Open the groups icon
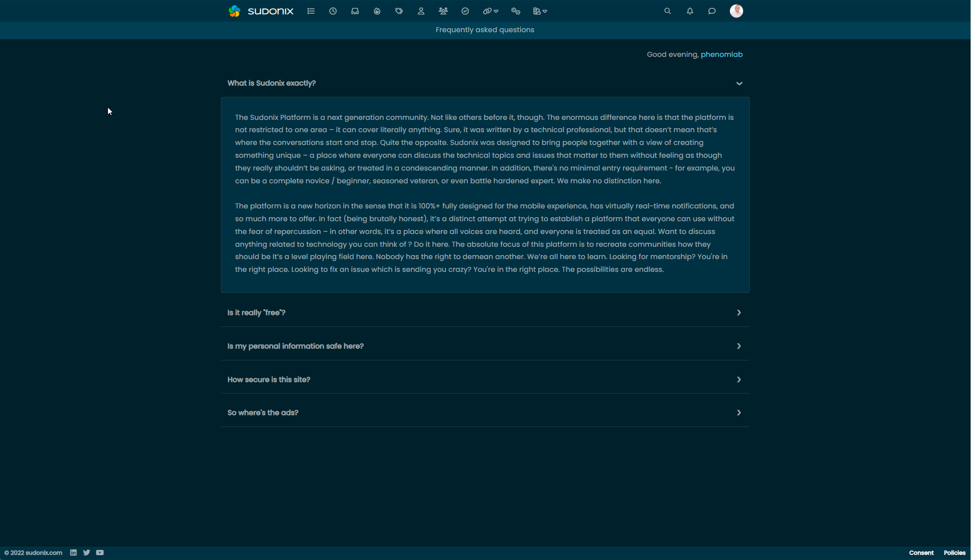 click(x=443, y=11)
